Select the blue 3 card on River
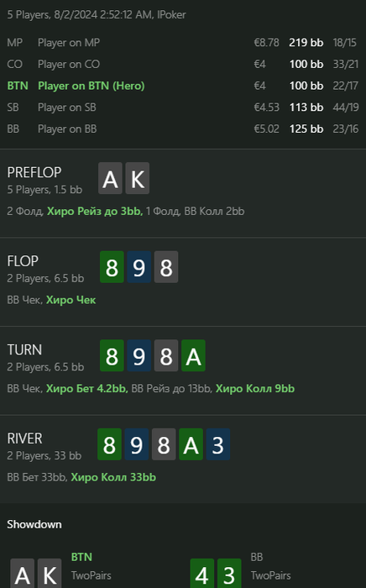Screen dimensions: 366x588 pos(218,444)
